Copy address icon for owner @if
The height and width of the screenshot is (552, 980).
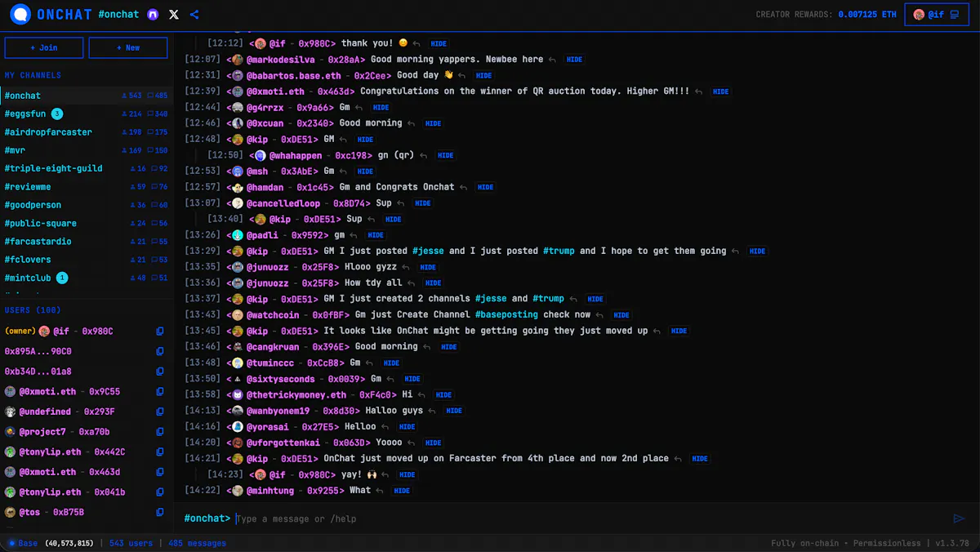pos(160,332)
